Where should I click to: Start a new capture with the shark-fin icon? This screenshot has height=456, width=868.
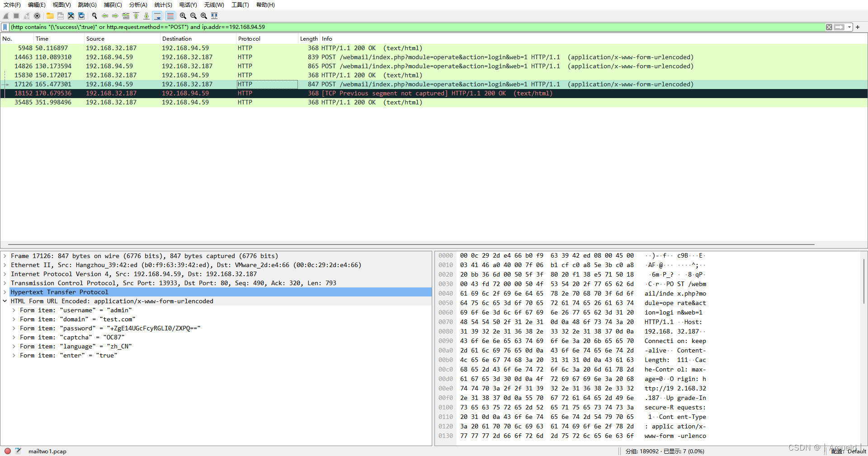click(x=6, y=16)
